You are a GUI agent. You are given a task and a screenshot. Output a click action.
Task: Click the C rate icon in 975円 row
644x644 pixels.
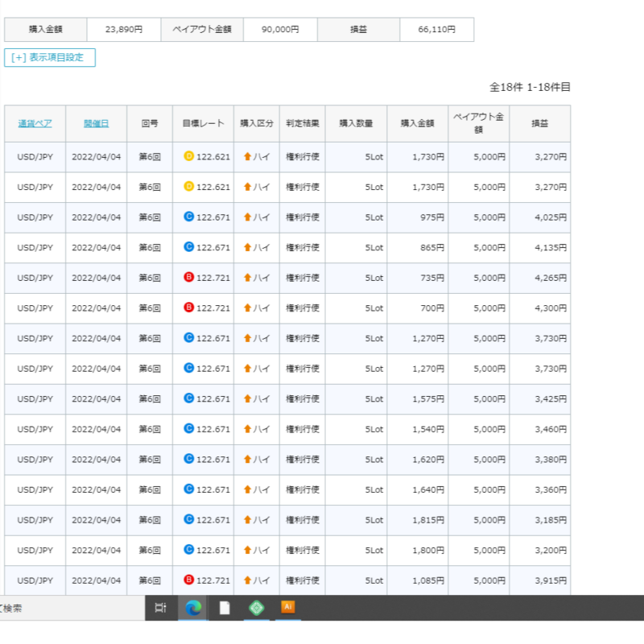[x=188, y=217]
